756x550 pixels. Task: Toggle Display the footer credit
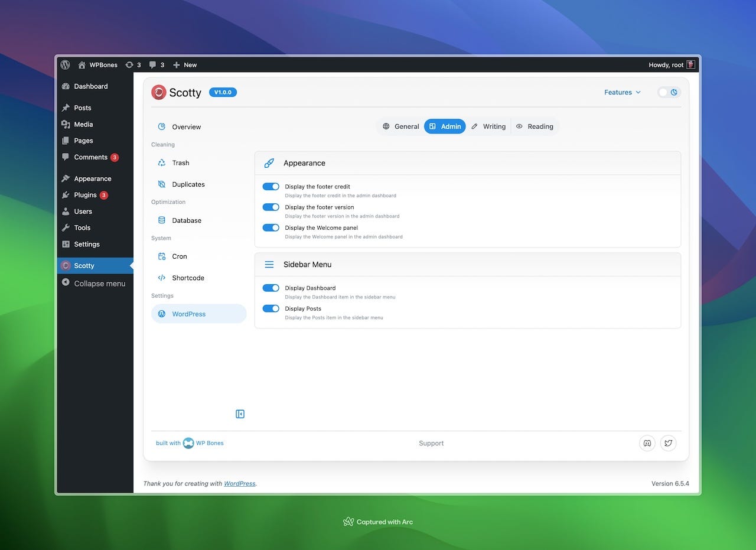click(271, 187)
